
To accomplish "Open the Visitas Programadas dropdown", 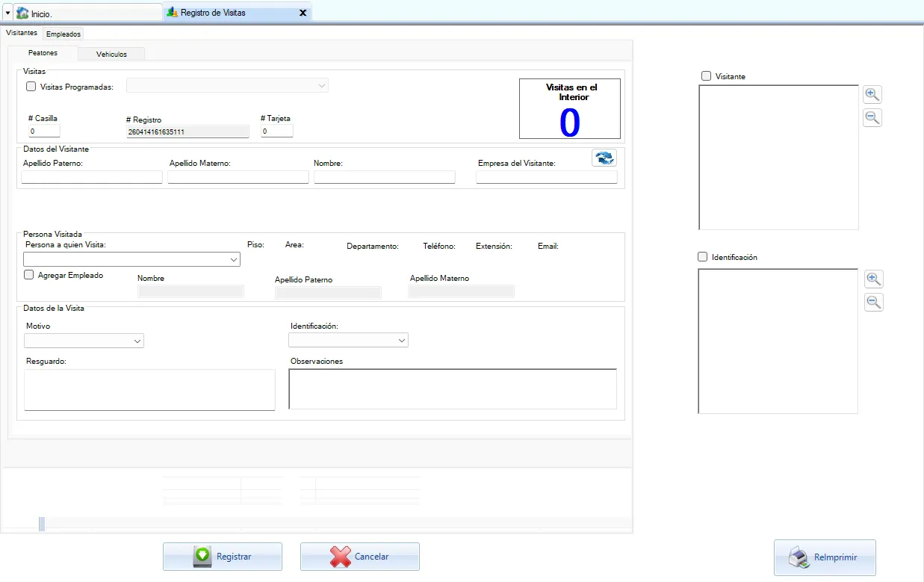I will 227,85.
